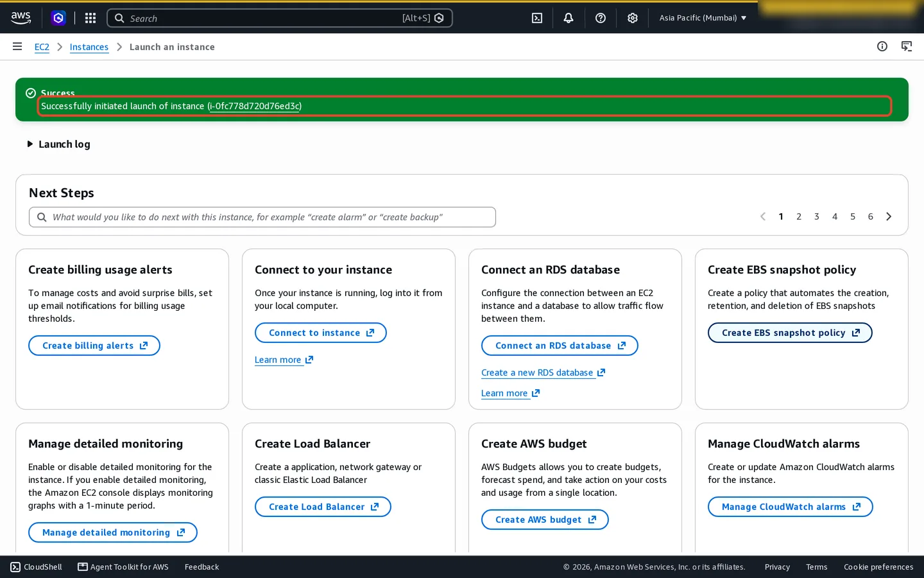Image resolution: width=924 pixels, height=578 pixels.
Task: Click Create AWS budget button
Action: pyautogui.click(x=545, y=520)
